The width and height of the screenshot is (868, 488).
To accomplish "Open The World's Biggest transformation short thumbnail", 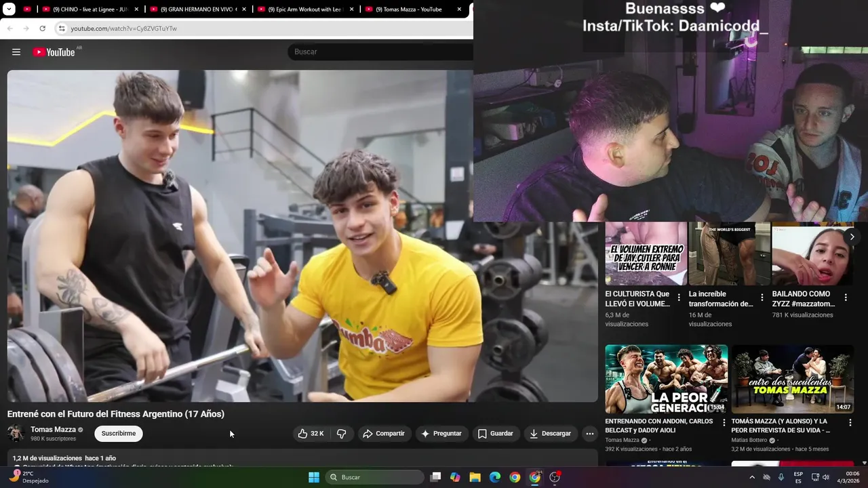I will 730,253.
